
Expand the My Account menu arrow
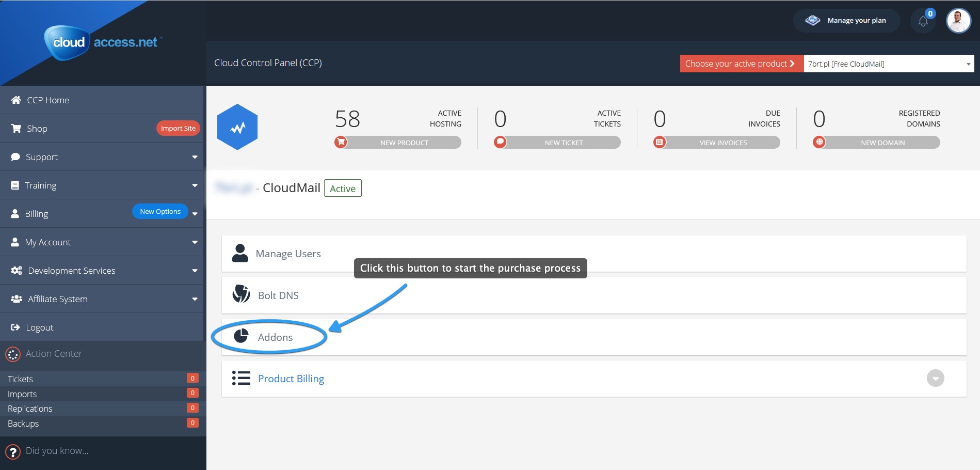click(x=195, y=242)
